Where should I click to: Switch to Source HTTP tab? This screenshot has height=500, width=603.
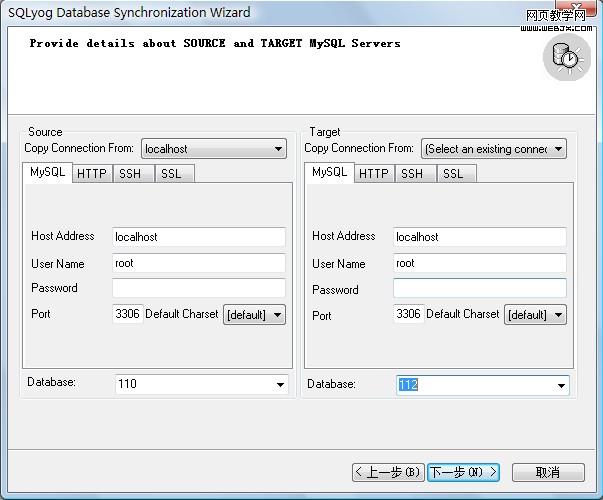click(x=92, y=173)
